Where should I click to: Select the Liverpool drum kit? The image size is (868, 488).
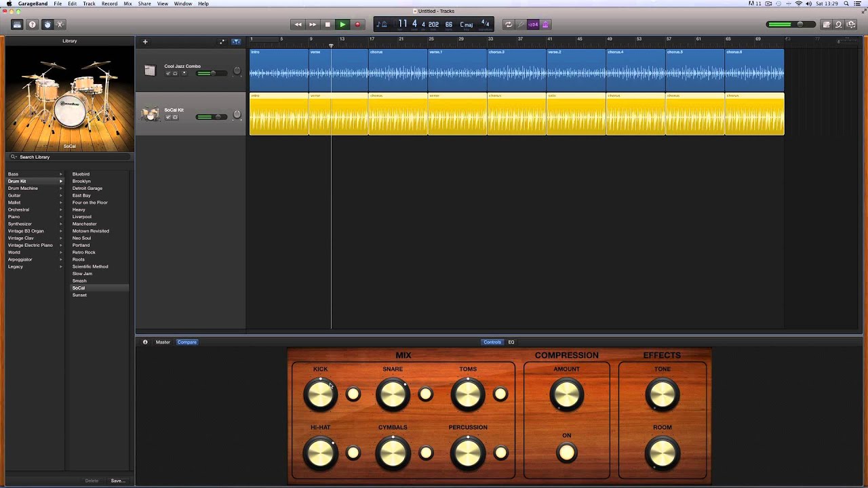pos(81,217)
